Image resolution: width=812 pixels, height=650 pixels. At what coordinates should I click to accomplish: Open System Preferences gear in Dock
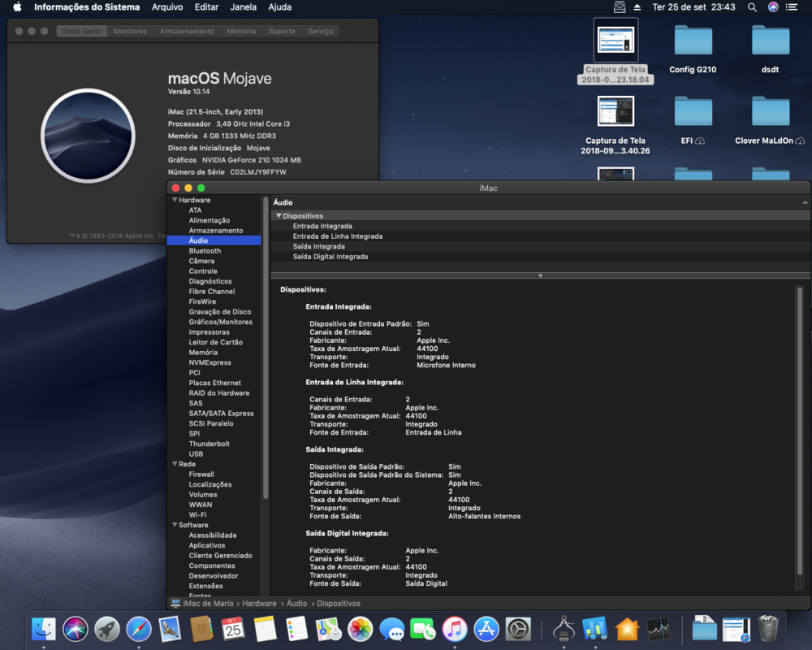518,629
